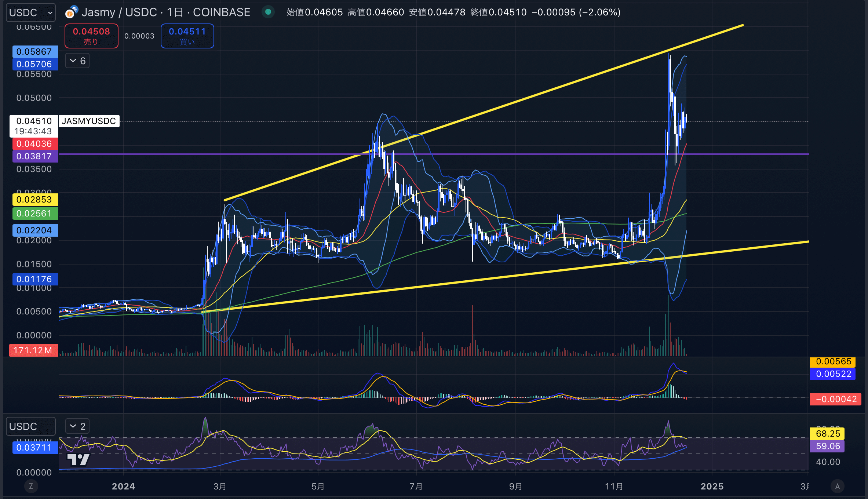This screenshot has width=868, height=499.
Task: Click the A auto-scale button
Action: tap(837, 487)
